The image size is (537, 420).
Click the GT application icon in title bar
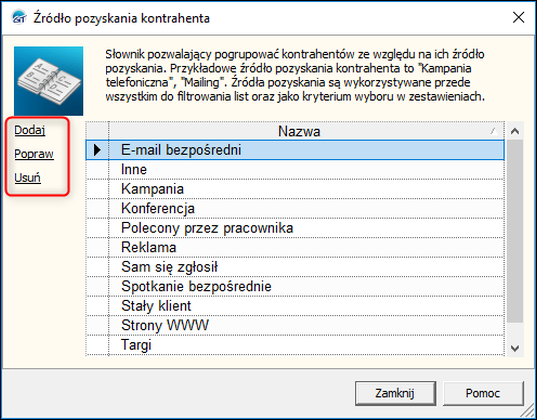click(19, 17)
